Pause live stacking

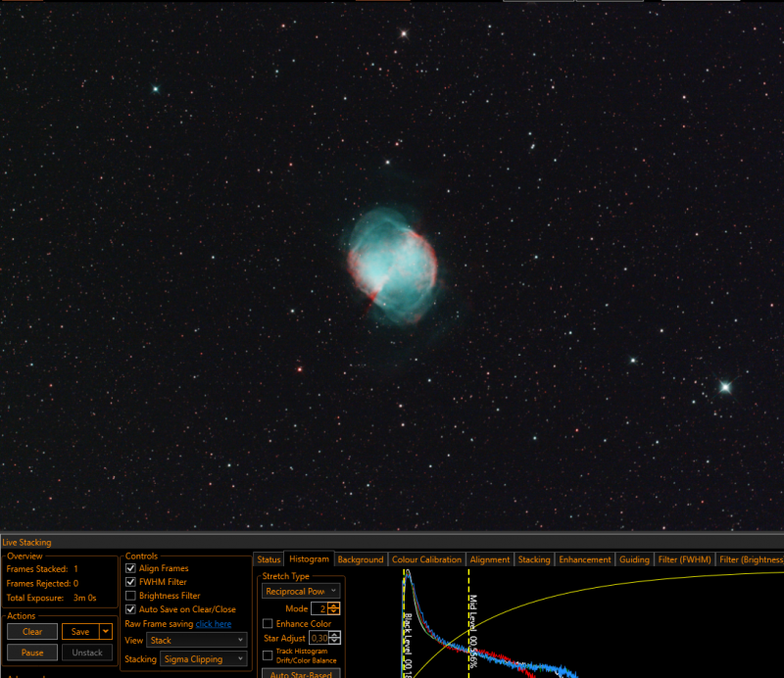pyautogui.click(x=32, y=653)
